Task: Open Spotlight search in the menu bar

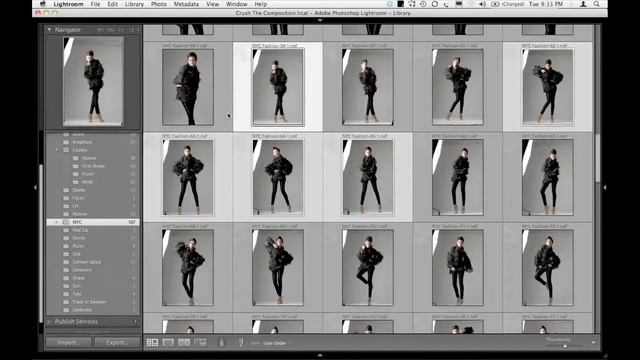Action: coord(597,4)
